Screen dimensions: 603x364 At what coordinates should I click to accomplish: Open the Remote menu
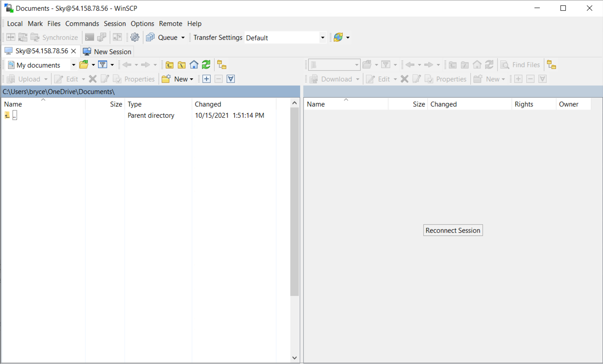(x=170, y=24)
